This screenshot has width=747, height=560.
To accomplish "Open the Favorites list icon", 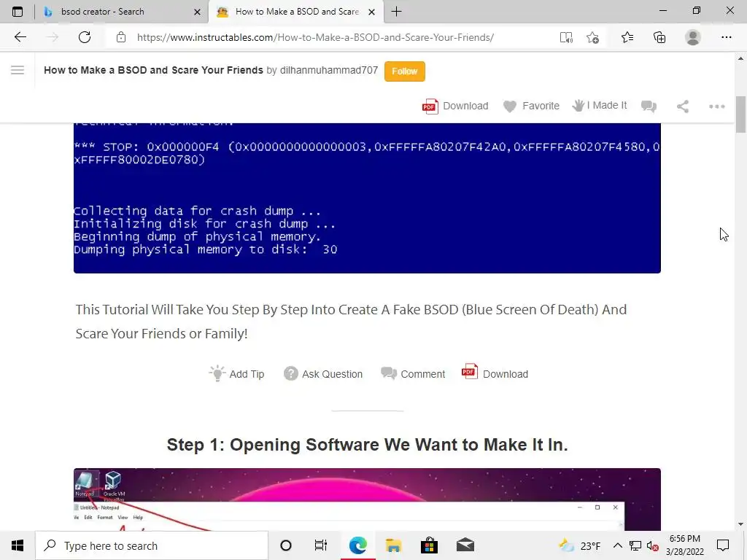I will [627, 37].
